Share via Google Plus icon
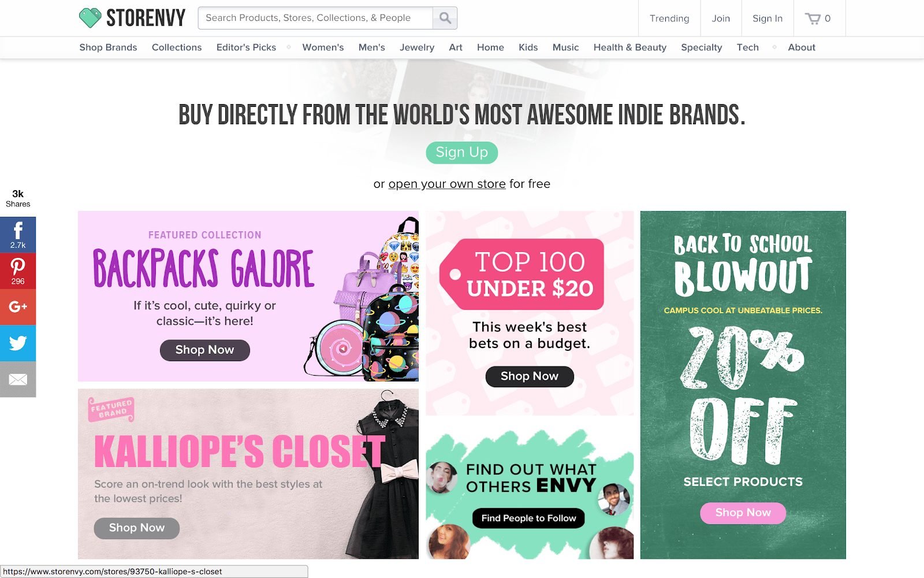 pyautogui.click(x=18, y=307)
